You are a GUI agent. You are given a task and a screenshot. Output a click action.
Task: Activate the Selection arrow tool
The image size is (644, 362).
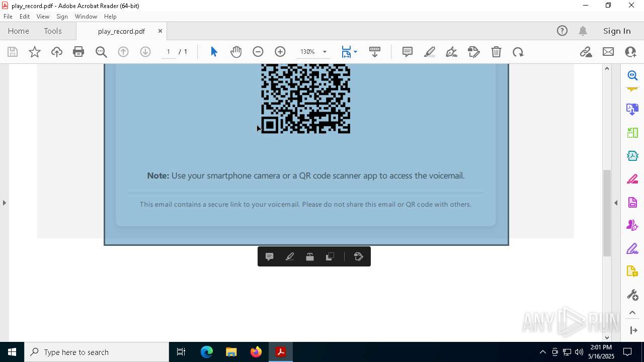(214, 52)
